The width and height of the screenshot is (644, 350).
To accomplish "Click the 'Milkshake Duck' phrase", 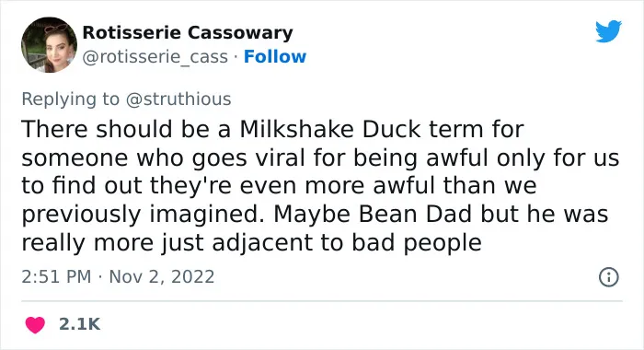I will coord(330,130).
